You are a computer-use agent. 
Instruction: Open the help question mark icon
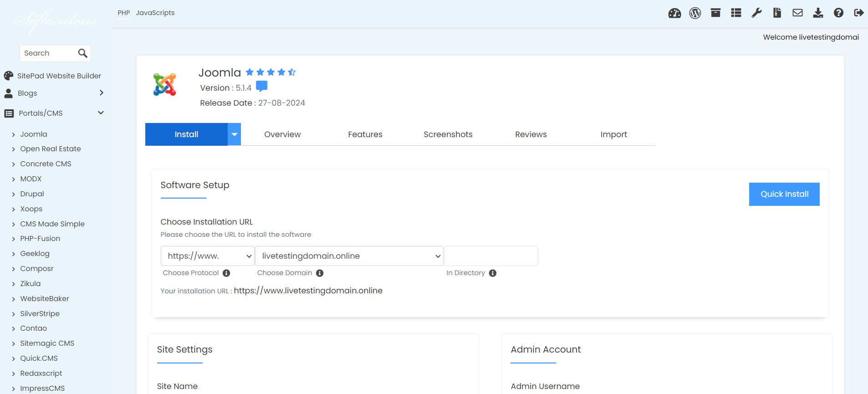tap(838, 13)
